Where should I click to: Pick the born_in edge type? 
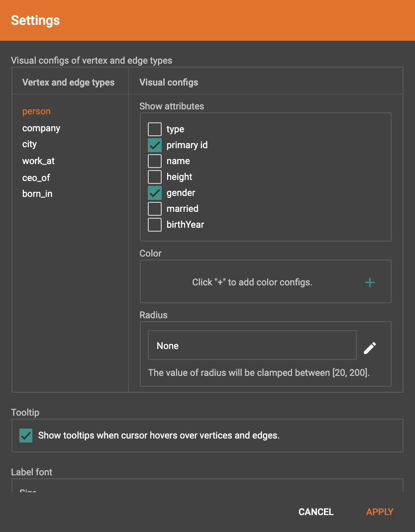coord(37,194)
